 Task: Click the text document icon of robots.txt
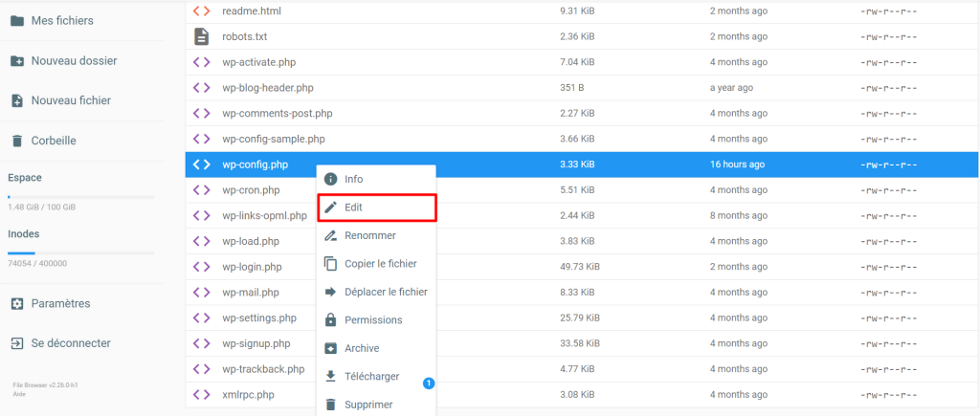201,36
